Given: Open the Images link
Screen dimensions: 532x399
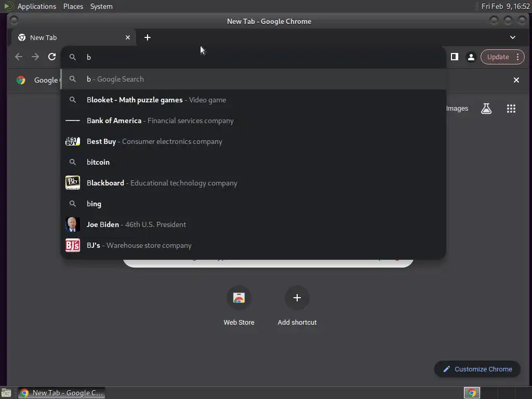Looking at the screenshot, I should tap(457, 109).
